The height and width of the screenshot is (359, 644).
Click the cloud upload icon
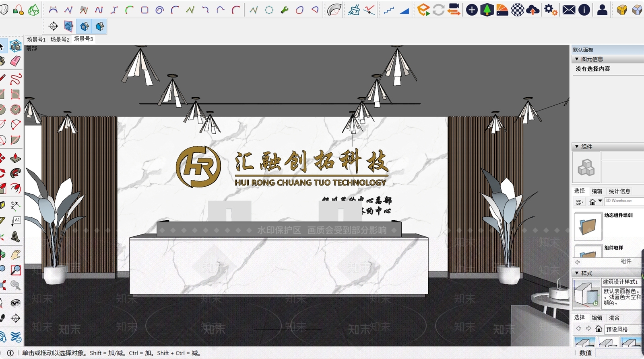click(533, 10)
